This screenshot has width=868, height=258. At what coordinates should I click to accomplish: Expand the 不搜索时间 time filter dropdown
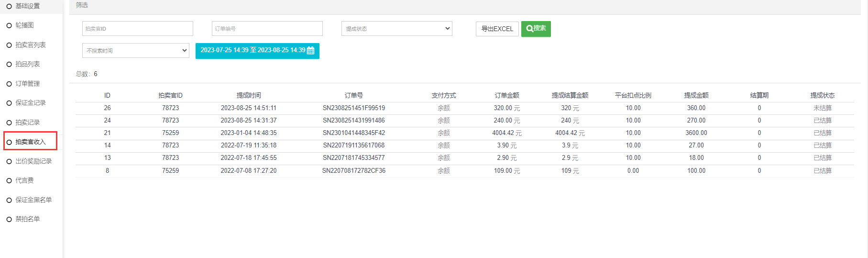(x=136, y=51)
